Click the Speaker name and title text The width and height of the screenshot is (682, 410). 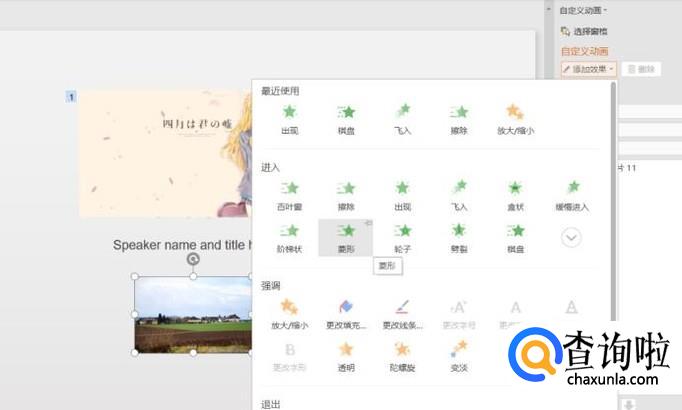click(x=182, y=245)
